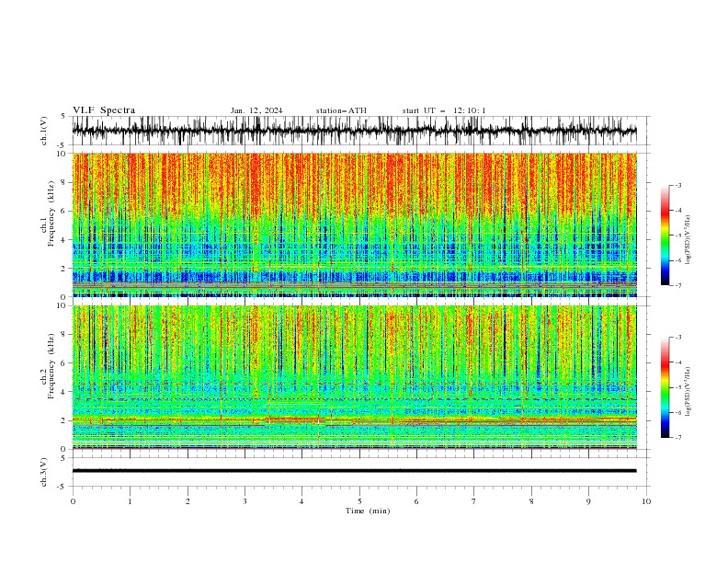The height and width of the screenshot is (563, 728).
Task: Click the ch.3 voltage waveform trace
Action: [354, 471]
